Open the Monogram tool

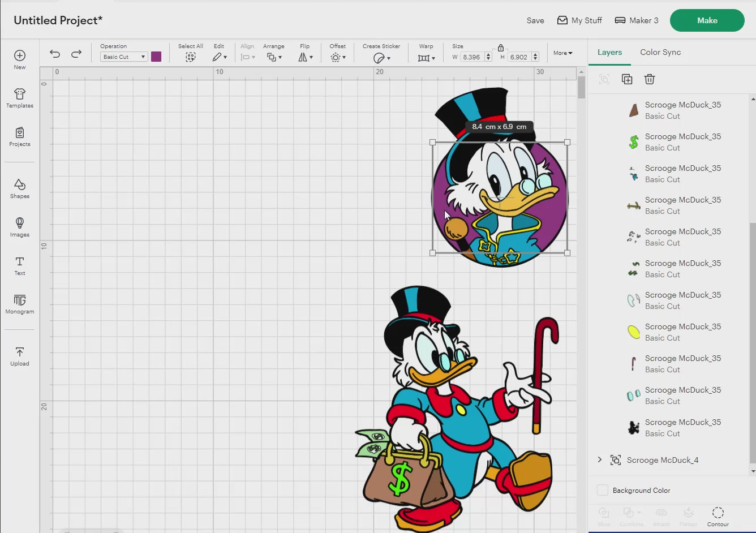pos(20,304)
